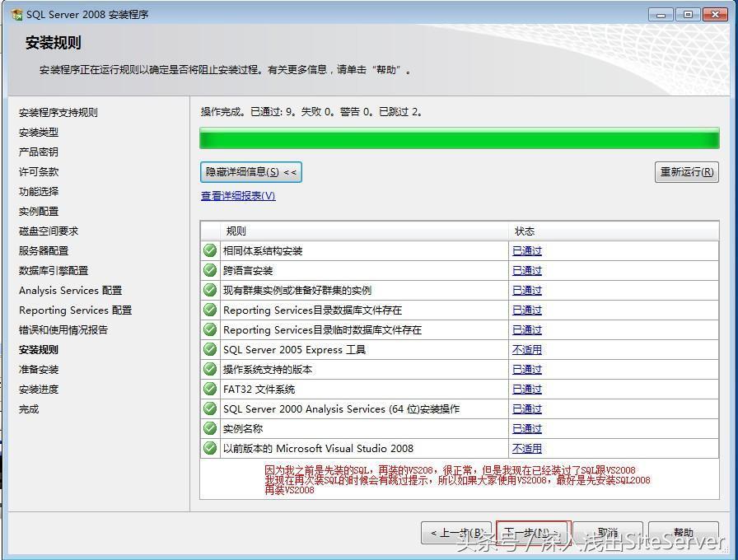Screen dimensions: 738x560
Task: Go back with 上一步(B) button
Action: pos(456,533)
